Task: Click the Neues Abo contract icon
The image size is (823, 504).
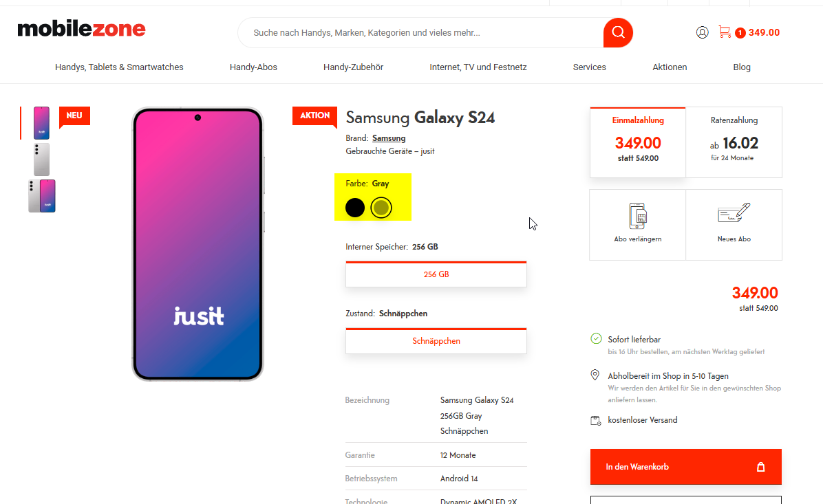Action: point(734,214)
